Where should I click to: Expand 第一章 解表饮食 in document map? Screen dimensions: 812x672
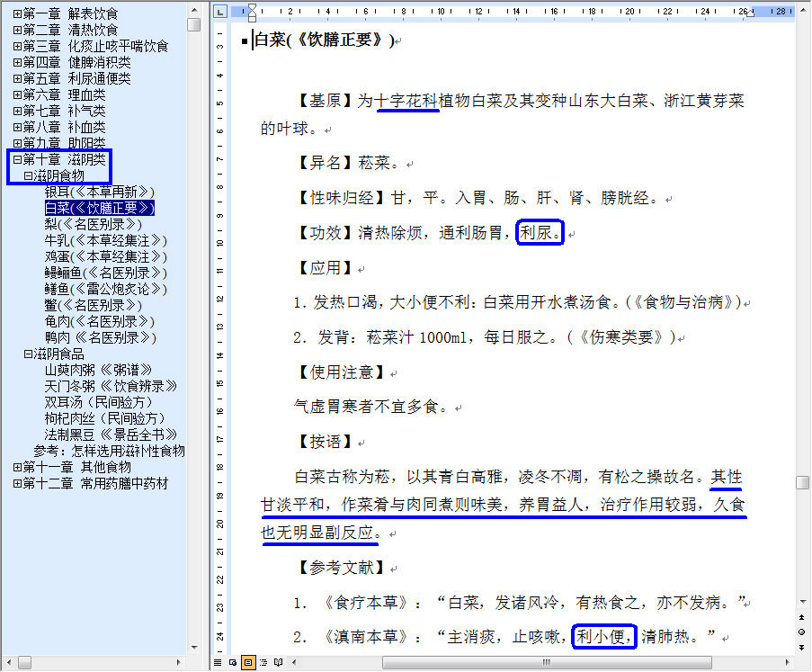(x=17, y=14)
